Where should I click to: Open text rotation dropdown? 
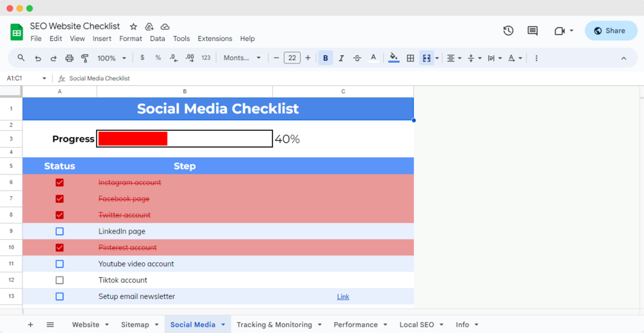click(515, 58)
